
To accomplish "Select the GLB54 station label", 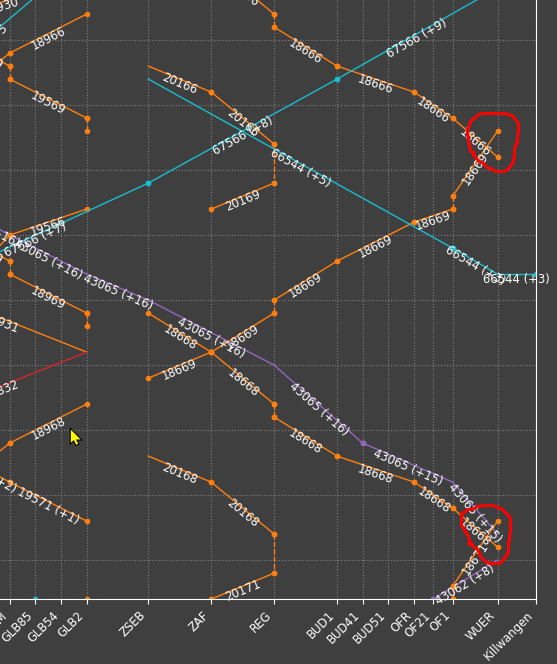I will [x=44, y=628].
